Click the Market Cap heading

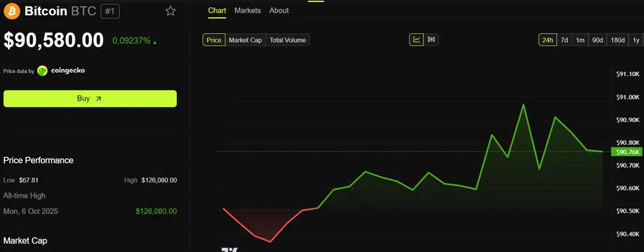pyautogui.click(x=25, y=241)
